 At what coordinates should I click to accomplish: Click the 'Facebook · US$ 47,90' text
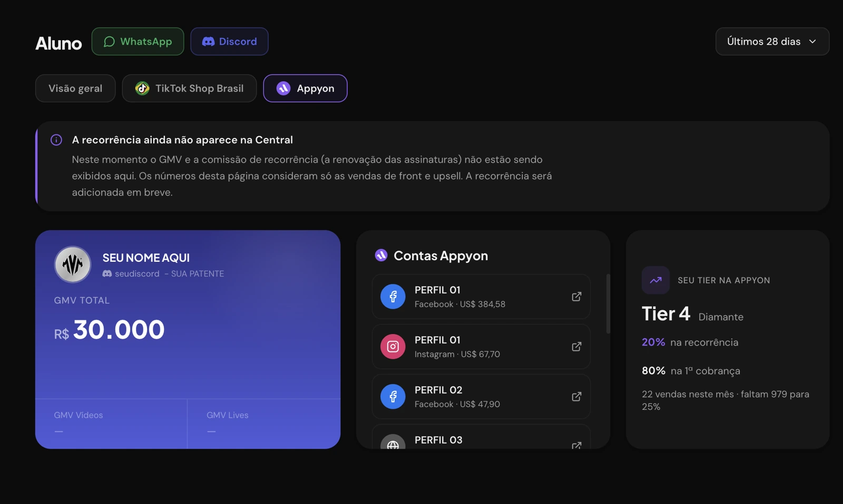[457, 404]
